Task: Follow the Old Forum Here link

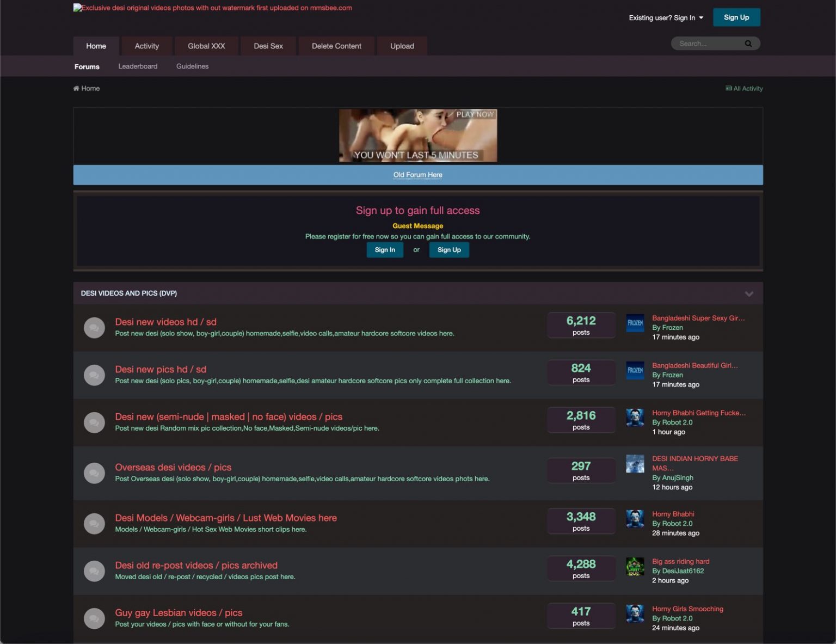Action: point(417,175)
